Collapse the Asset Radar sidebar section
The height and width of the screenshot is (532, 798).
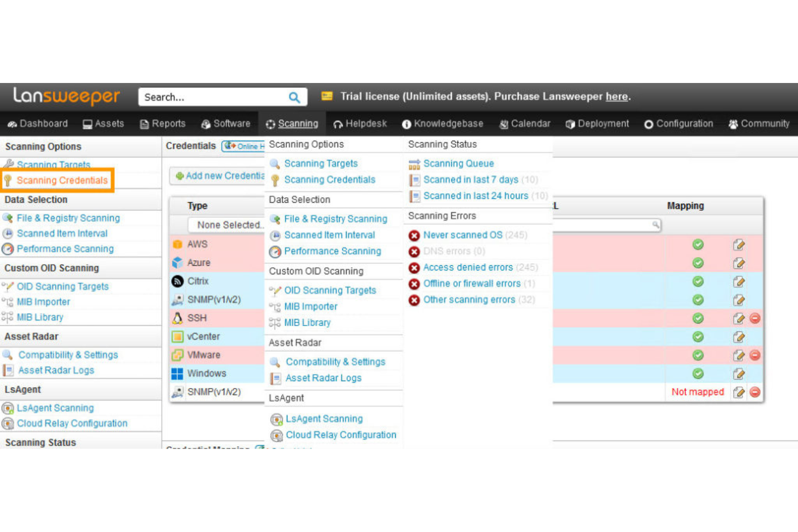tap(31, 336)
